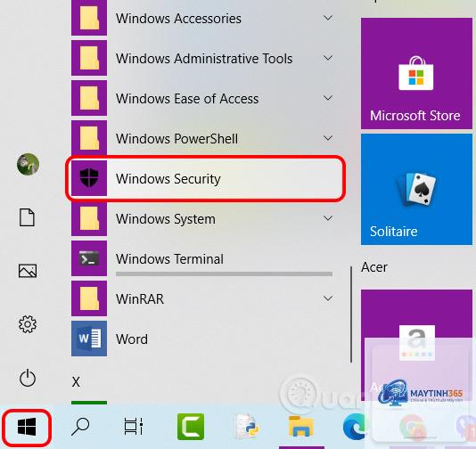Viewport: 476px width, 449px height.
Task: Launch Word from the app list
Action: (201, 339)
